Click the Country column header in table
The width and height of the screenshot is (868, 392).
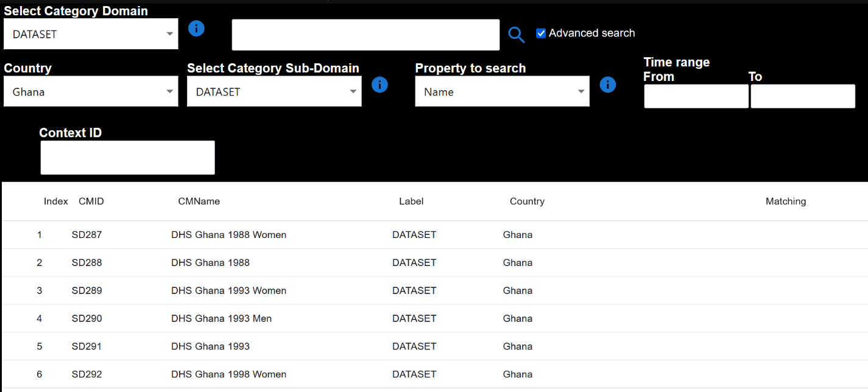[527, 201]
